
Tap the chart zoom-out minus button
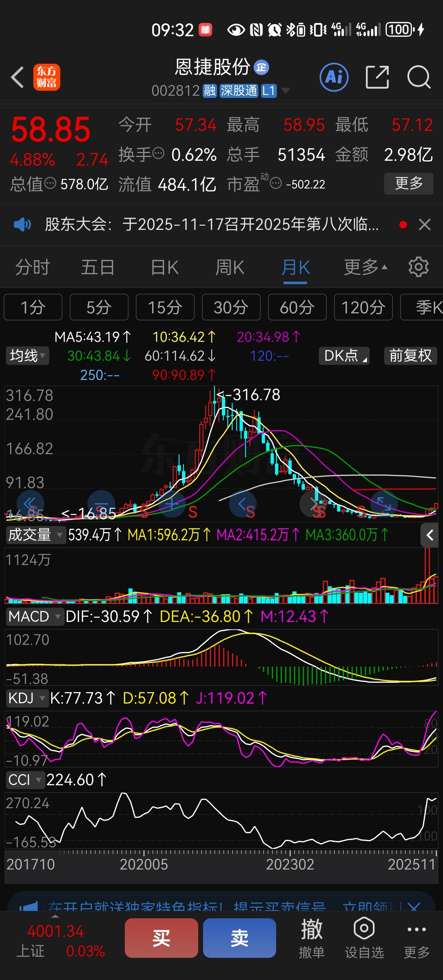[101, 504]
